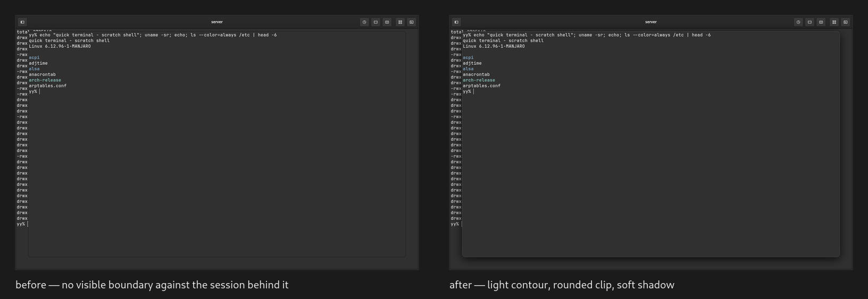Open the grid overview icon in the before window
This screenshot has width=868, height=299.
coord(400,22)
